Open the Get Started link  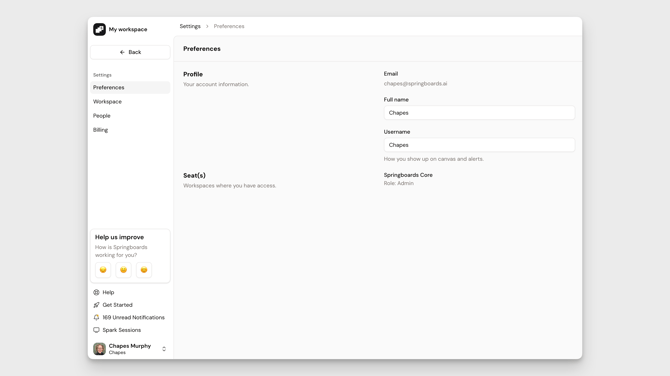point(118,305)
